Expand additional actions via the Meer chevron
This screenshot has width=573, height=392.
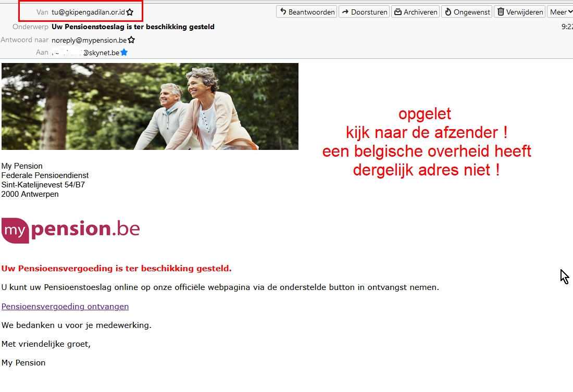[570, 11]
